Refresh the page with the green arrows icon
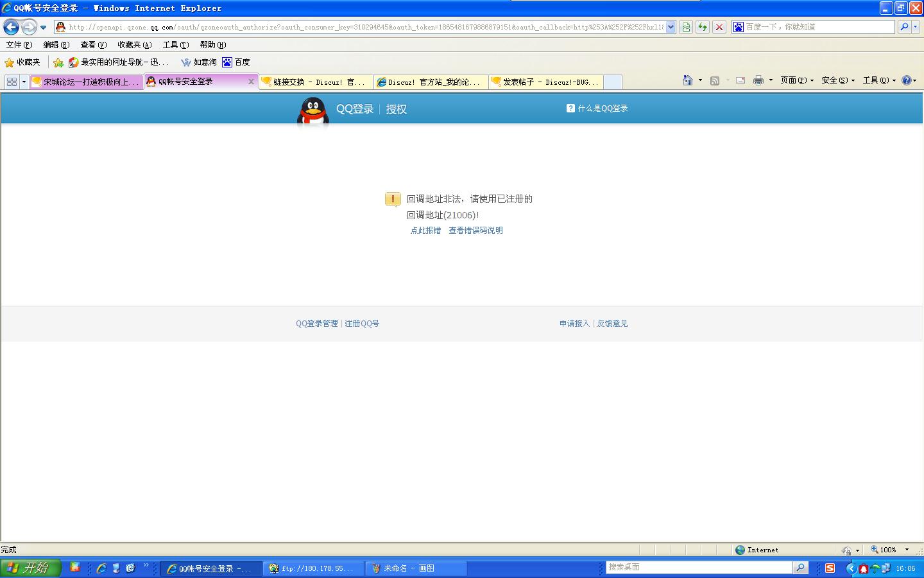 (703, 27)
